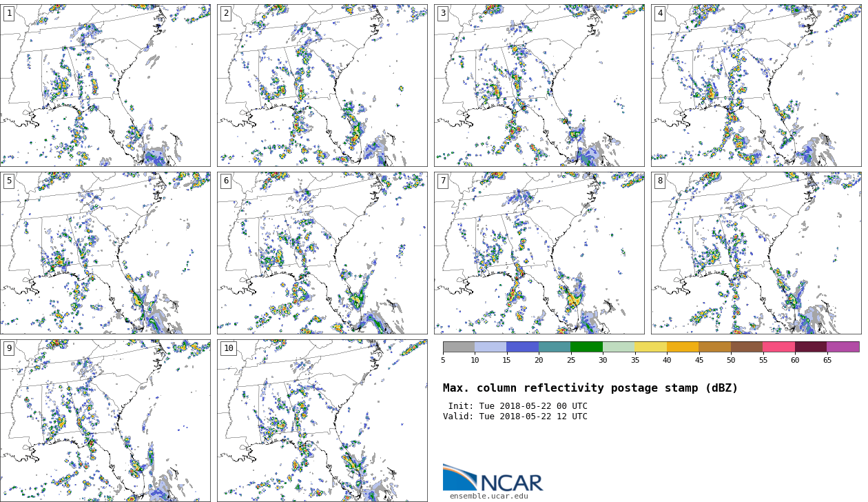
Task: Open ensemble member 7 map panel
Action: point(539,253)
